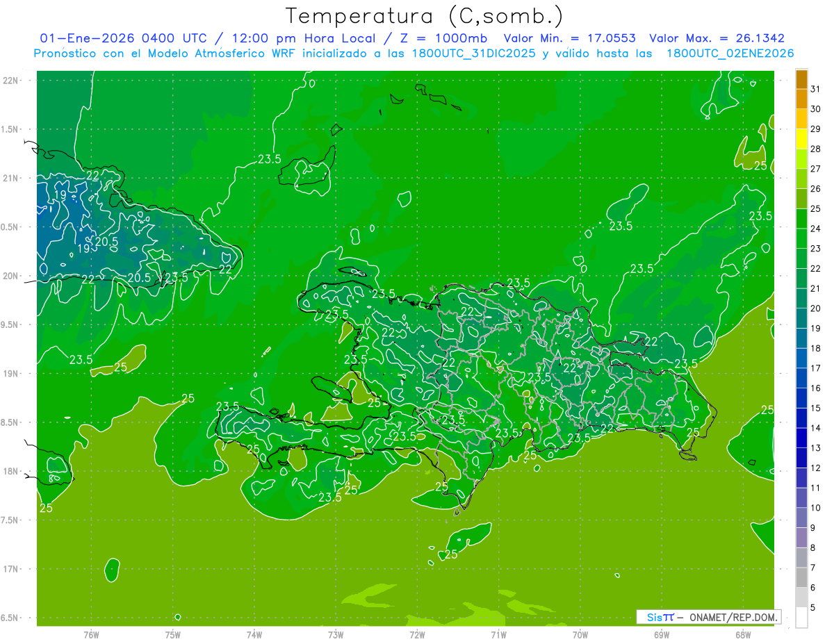
Task: Click longitude axis label 73W
Action: tap(336, 634)
